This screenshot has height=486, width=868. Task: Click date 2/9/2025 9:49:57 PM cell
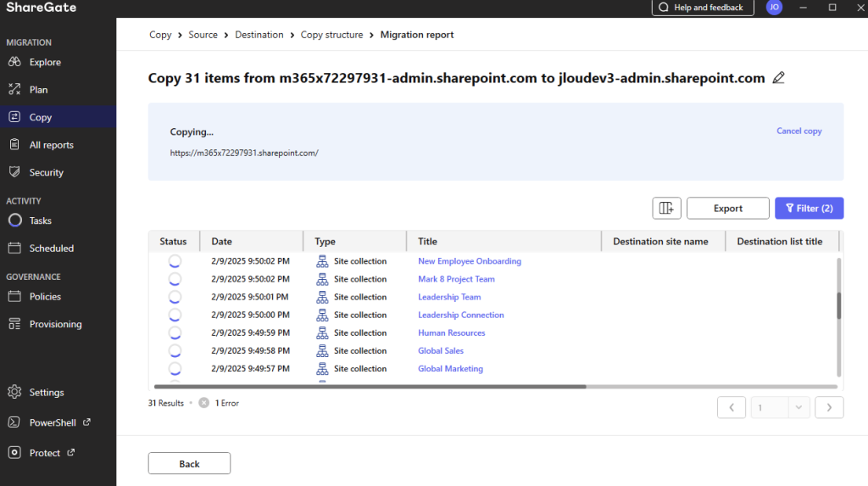250,368
